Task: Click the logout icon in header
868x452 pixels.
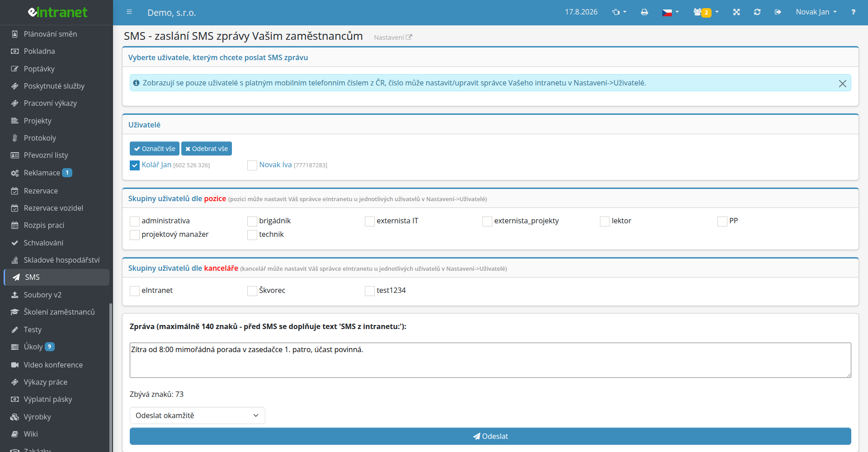Action: coord(778,12)
